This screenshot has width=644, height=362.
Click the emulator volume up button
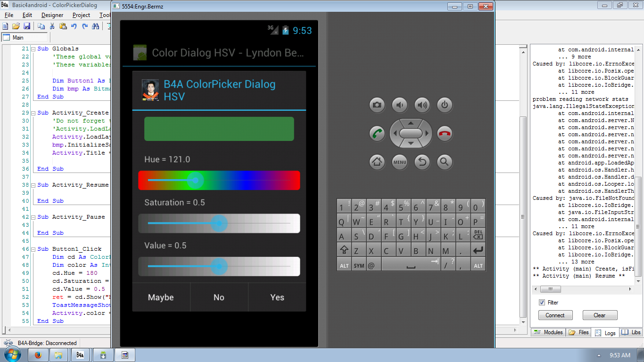[x=422, y=105]
